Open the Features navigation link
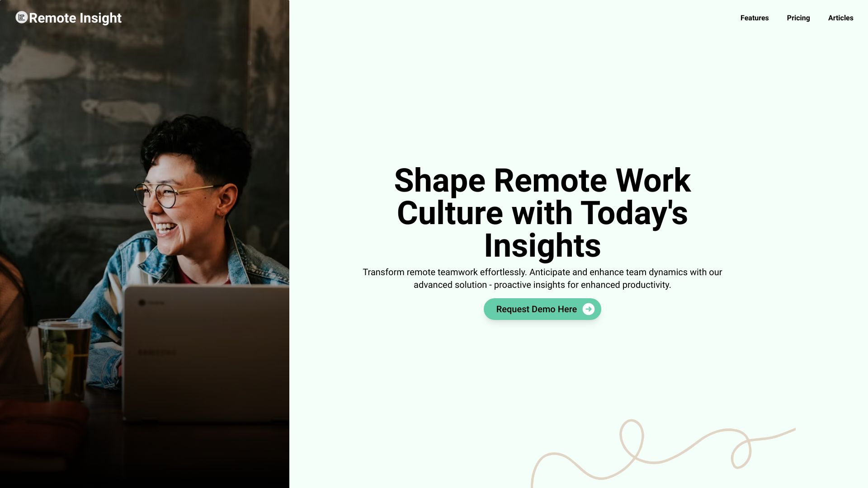Image resolution: width=868 pixels, height=488 pixels. [754, 18]
